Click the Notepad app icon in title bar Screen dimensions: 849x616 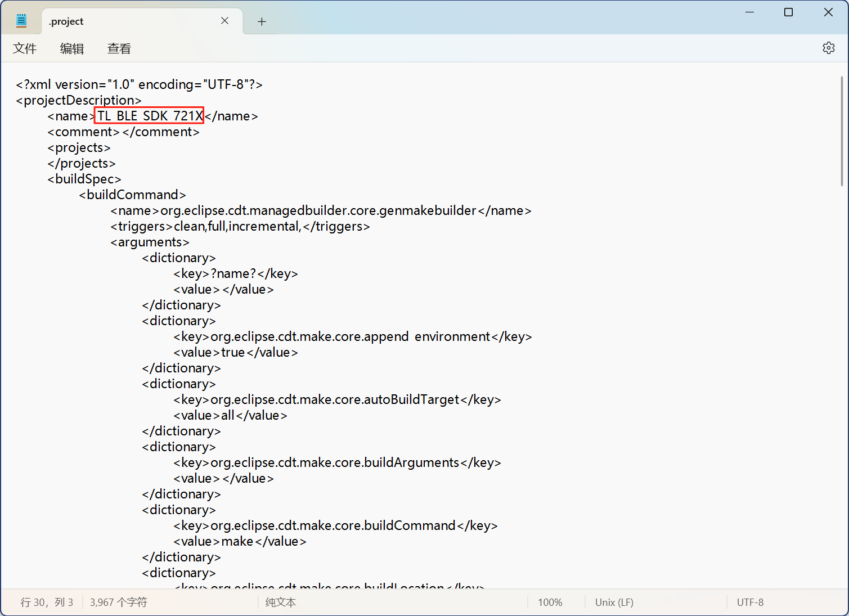coord(21,21)
